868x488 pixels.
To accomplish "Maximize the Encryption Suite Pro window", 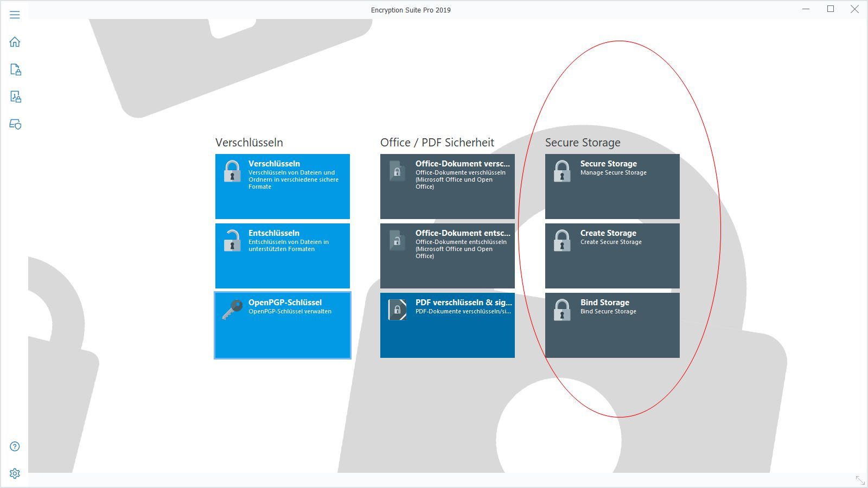I will 831,9.
